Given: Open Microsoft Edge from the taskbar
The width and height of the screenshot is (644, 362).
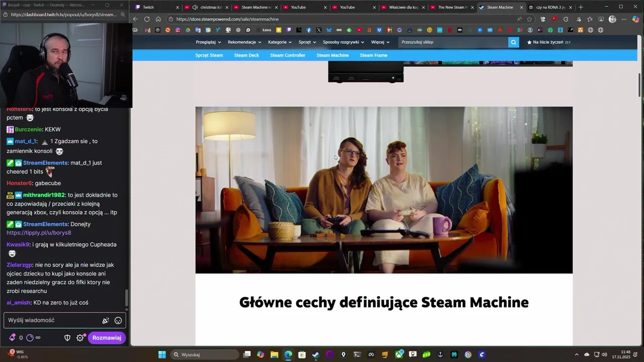Looking at the screenshot, I should click(288, 354).
